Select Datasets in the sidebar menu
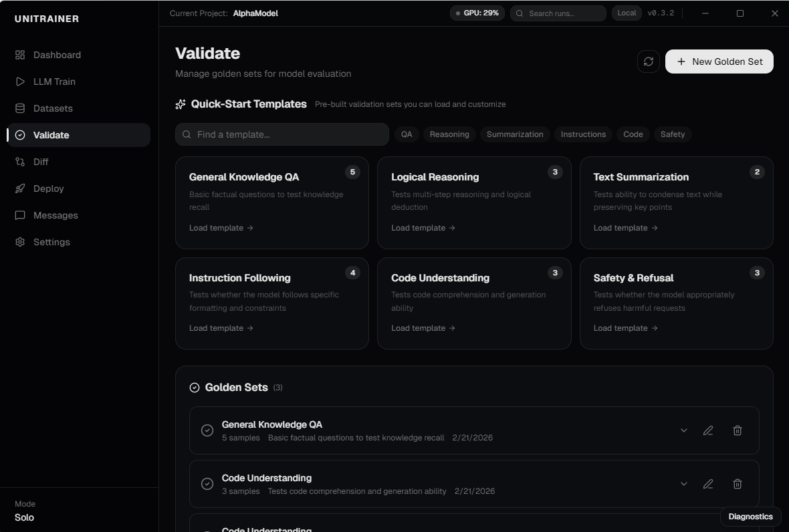This screenshot has height=532, width=789. 21,108
